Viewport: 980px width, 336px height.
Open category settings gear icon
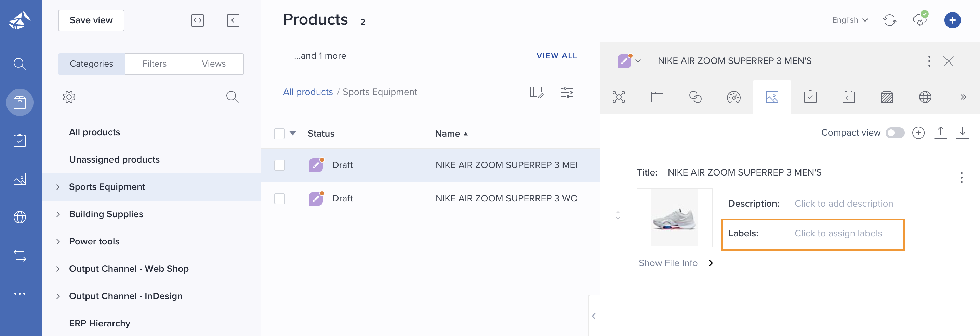click(x=69, y=97)
